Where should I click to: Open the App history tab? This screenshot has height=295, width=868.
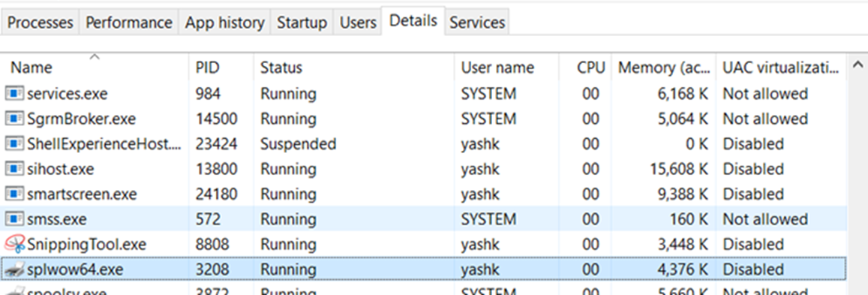point(225,23)
